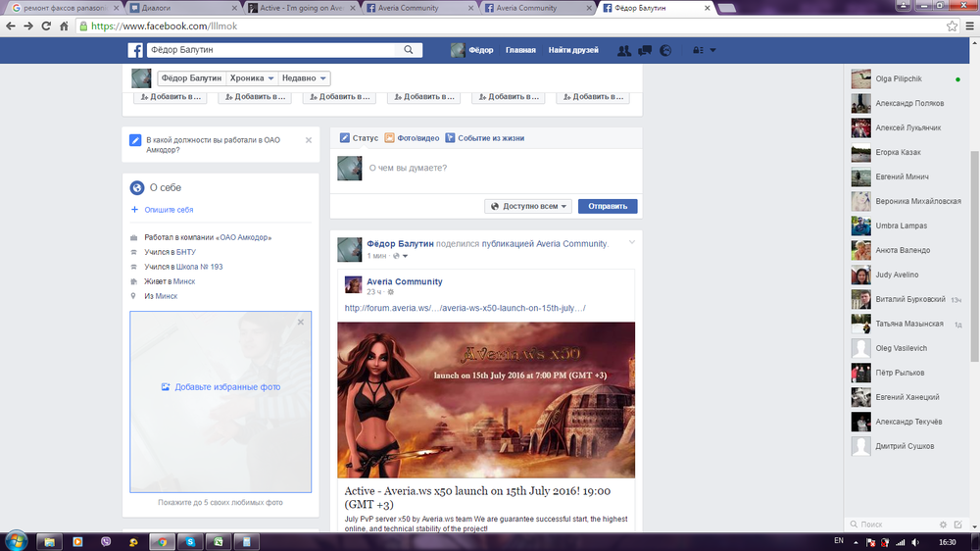Open Skype from the taskbar
This screenshot has height=551, width=980.
(x=190, y=541)
